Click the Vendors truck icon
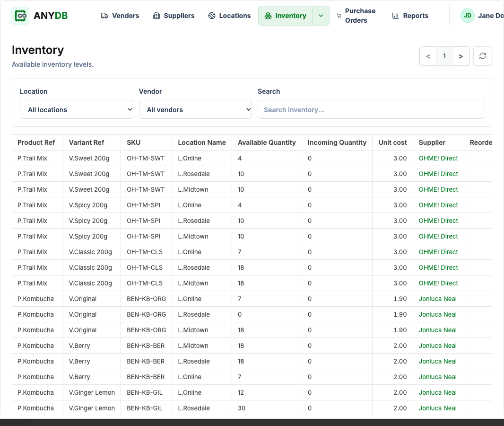 [104, 16]
